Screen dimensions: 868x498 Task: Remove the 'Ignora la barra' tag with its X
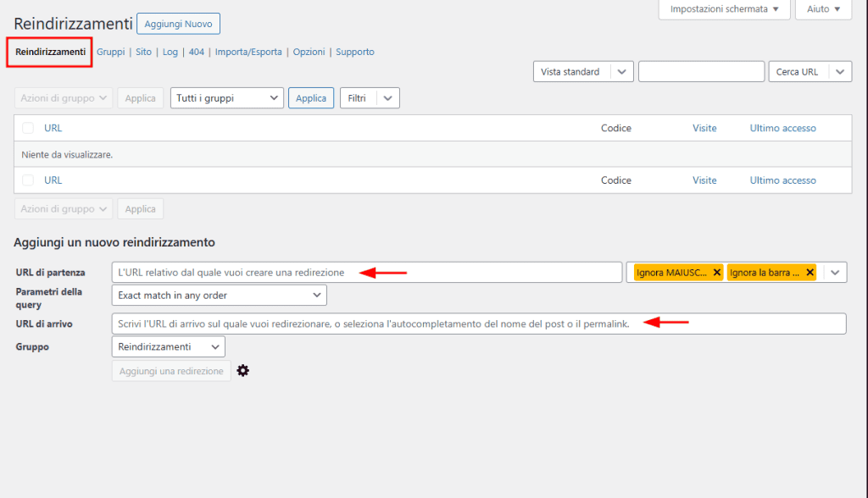810,272
